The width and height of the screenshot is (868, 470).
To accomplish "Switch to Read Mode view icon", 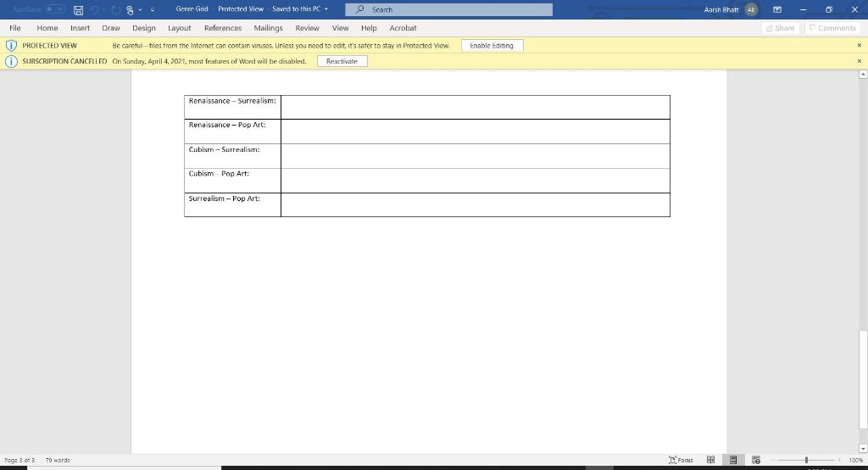I will 711,460.
